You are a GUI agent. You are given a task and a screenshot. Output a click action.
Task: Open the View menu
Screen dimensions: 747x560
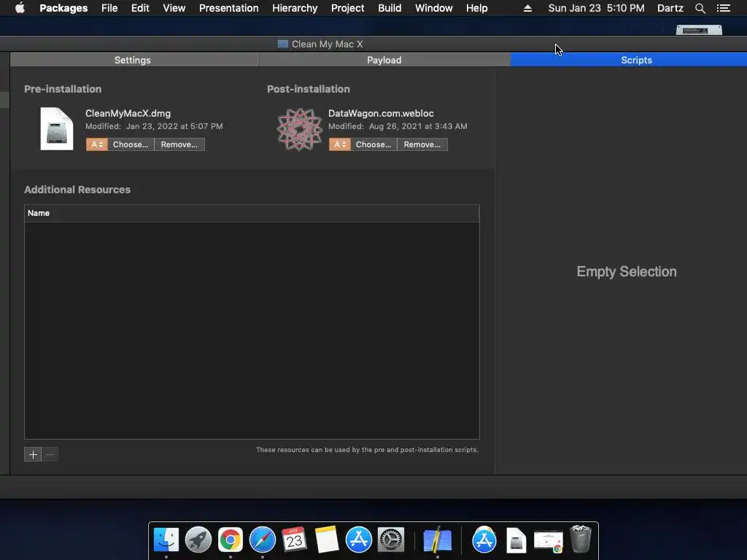tap(174, 8)
